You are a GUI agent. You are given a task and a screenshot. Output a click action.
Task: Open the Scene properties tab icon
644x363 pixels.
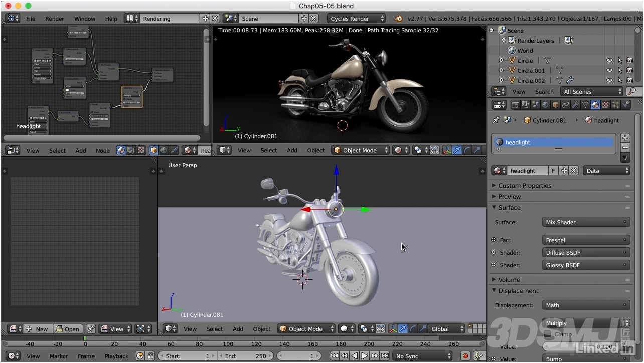click(535, 105)
